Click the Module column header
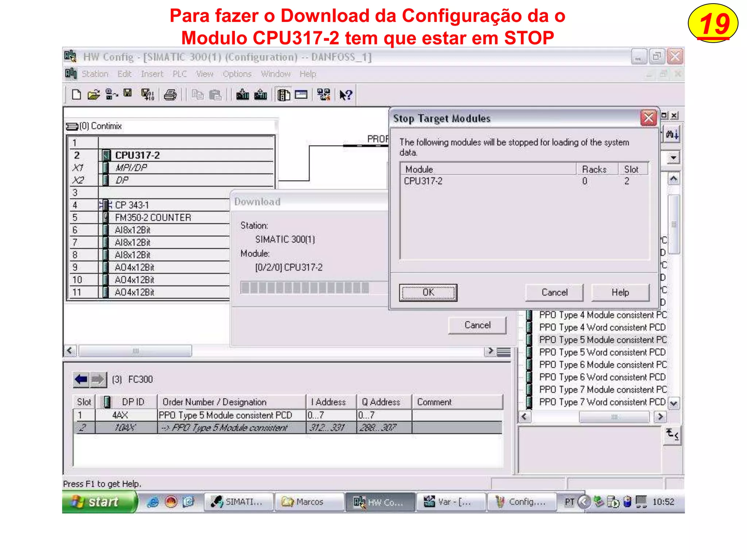The height and width of the screenshot is (560, 747). [488, 170]
